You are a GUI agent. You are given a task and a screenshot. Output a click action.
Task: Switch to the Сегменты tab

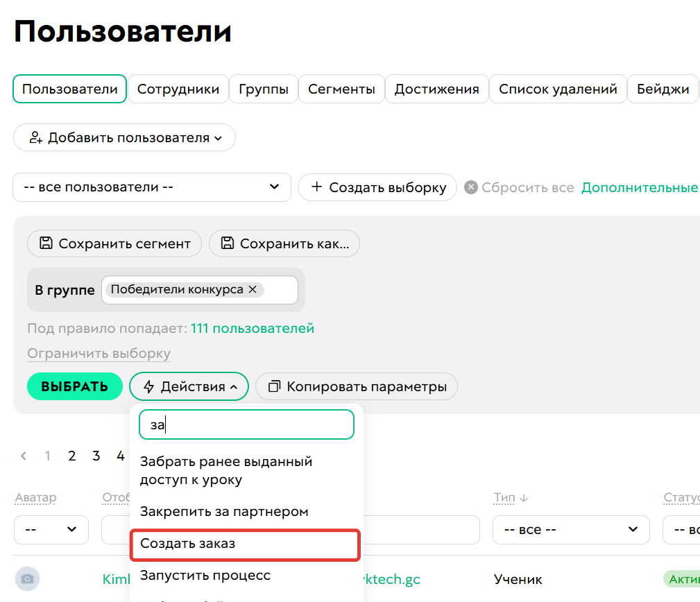(x=341, y=88)
